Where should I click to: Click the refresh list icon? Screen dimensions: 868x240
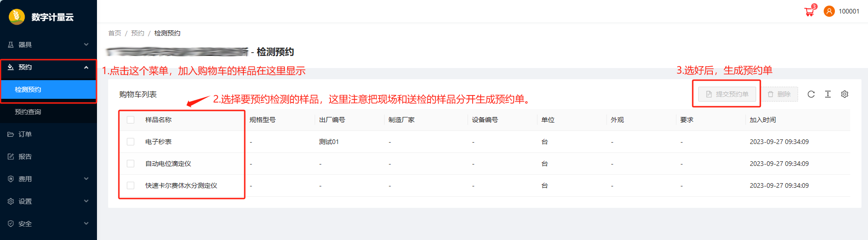(x=811, y=94)
